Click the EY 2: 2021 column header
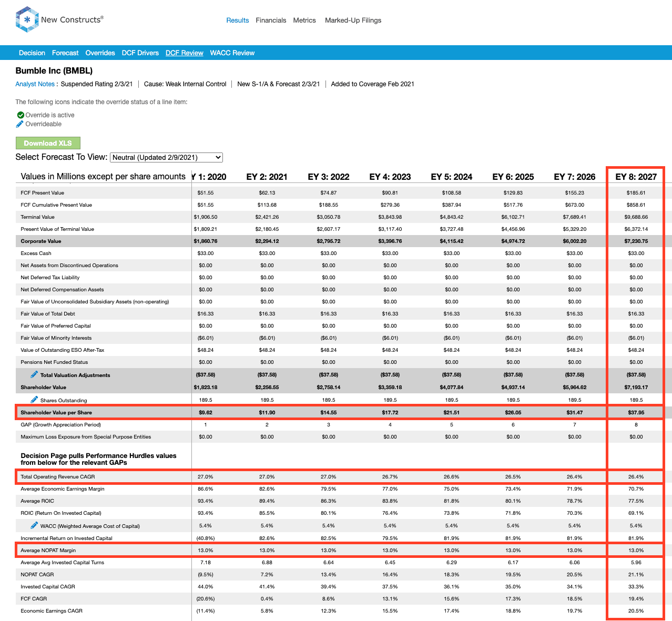The image size is (672, 621). (x=267, y=177)
